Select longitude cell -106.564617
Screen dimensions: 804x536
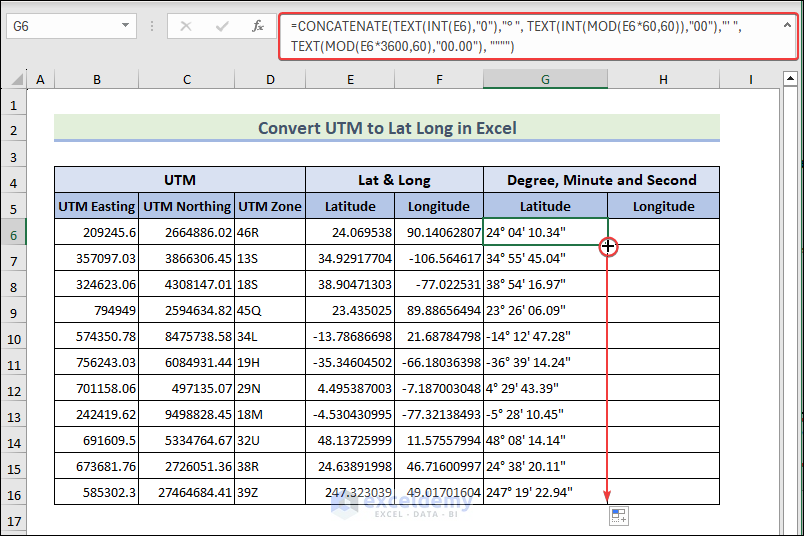(439, 259)
